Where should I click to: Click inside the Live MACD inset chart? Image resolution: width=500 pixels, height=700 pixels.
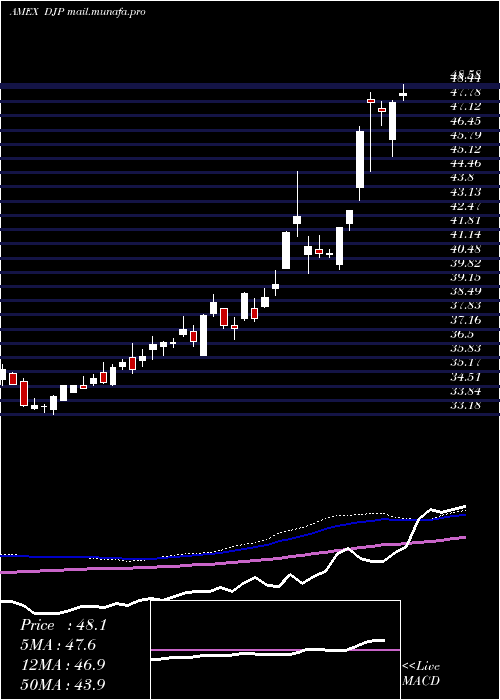coord(275,650)
